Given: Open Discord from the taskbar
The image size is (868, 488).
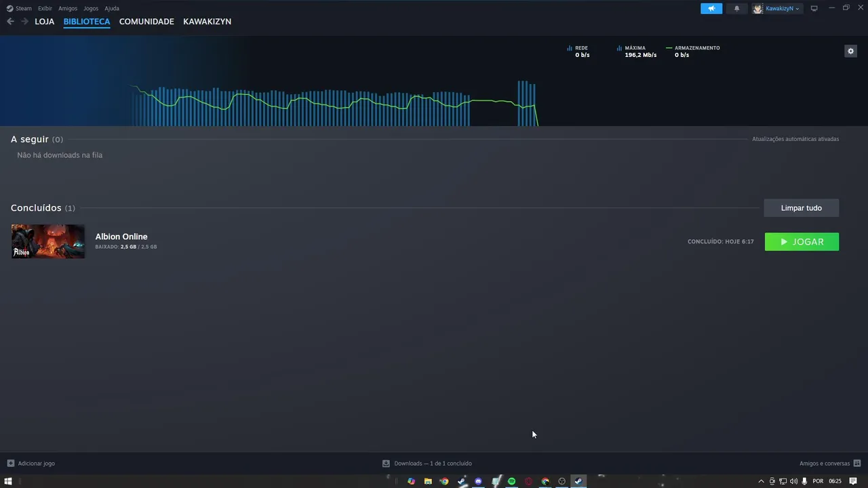Looking at the screenshot, I should point(478,481).
